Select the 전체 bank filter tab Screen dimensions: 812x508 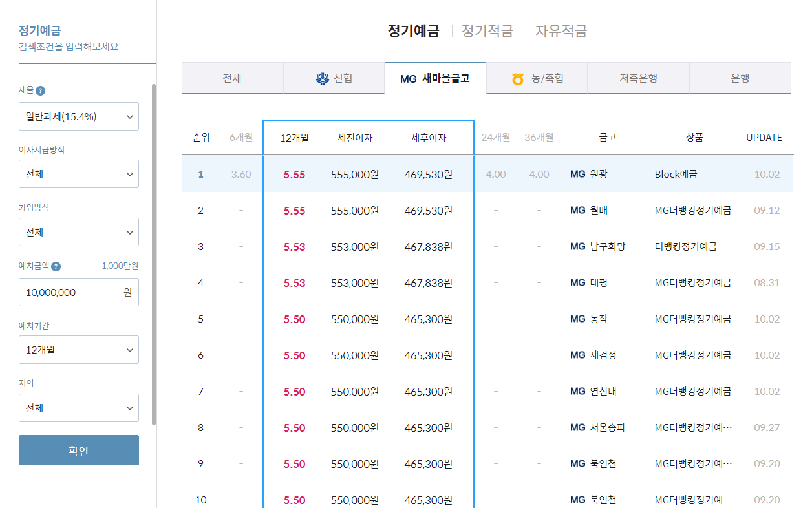click(x=232, y=78)
